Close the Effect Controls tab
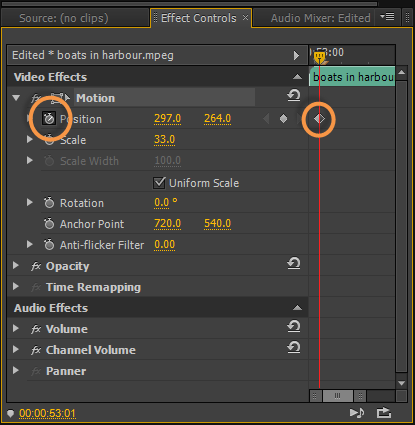The image size is (415, 425). 245,17
